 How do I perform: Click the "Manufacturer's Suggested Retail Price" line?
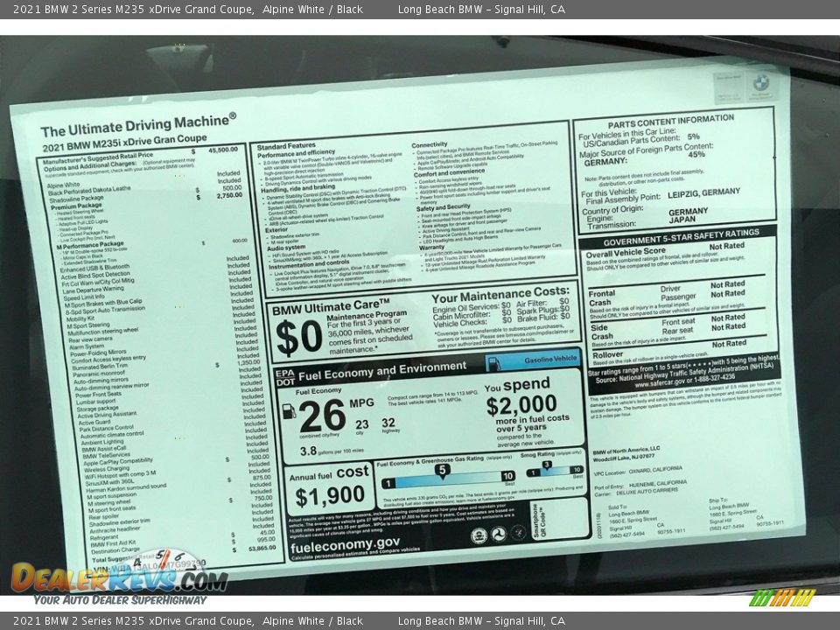coord(98,158)
